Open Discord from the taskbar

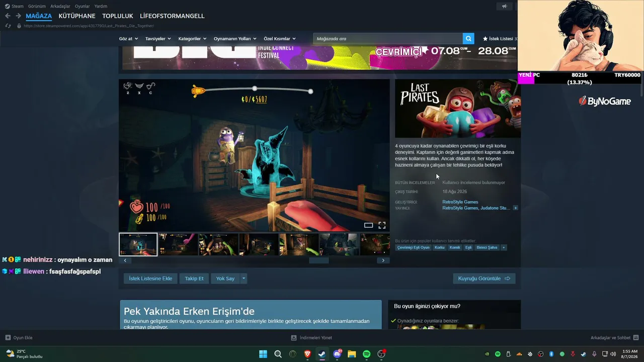click(337, 354)
